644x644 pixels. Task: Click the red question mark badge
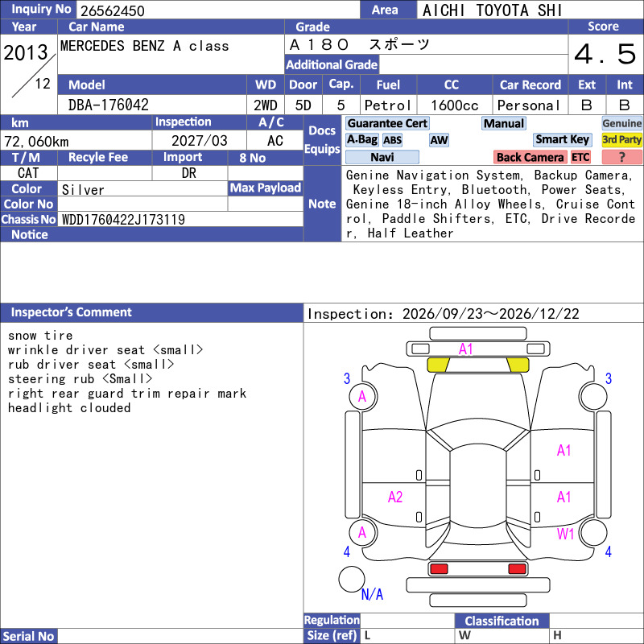621,157
